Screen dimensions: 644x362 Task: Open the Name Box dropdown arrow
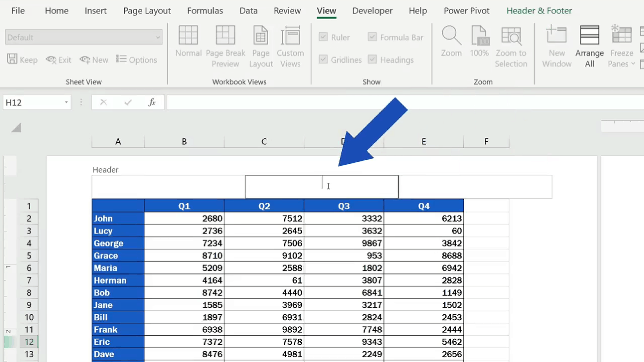(65, 102)
